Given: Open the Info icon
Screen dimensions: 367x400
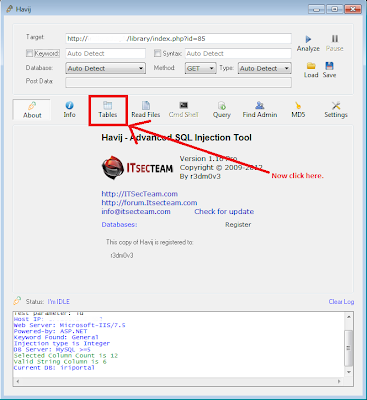Looking at the screenshot, I should tap(69, 106).
